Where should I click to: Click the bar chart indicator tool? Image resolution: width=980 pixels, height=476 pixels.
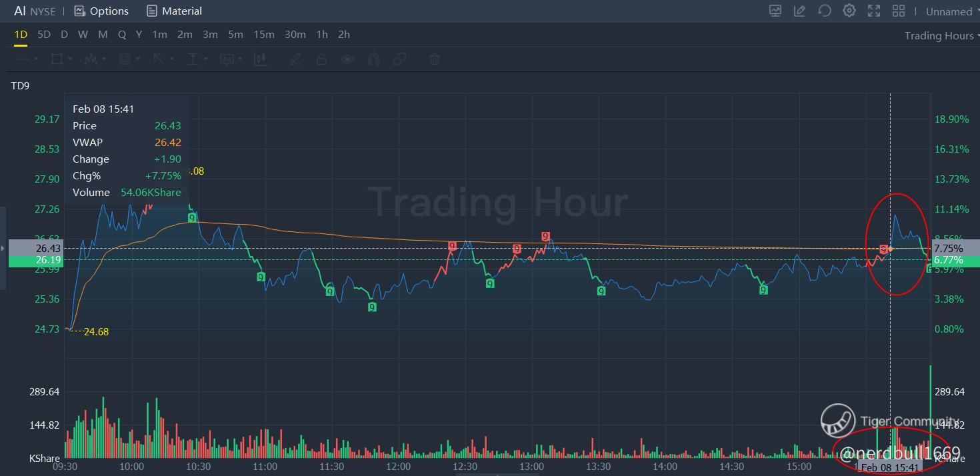pyautogui.click(x=261, y=59)
